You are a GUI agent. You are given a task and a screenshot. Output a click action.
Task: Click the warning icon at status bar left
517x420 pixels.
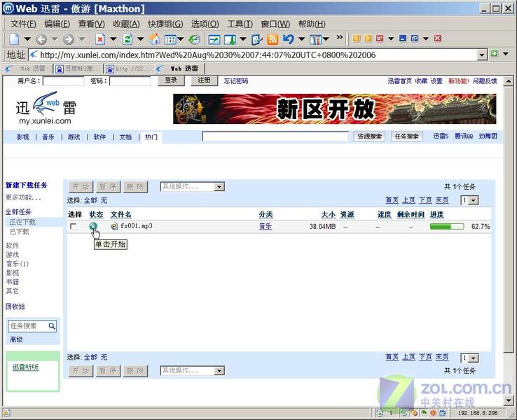tap(6, 413)
